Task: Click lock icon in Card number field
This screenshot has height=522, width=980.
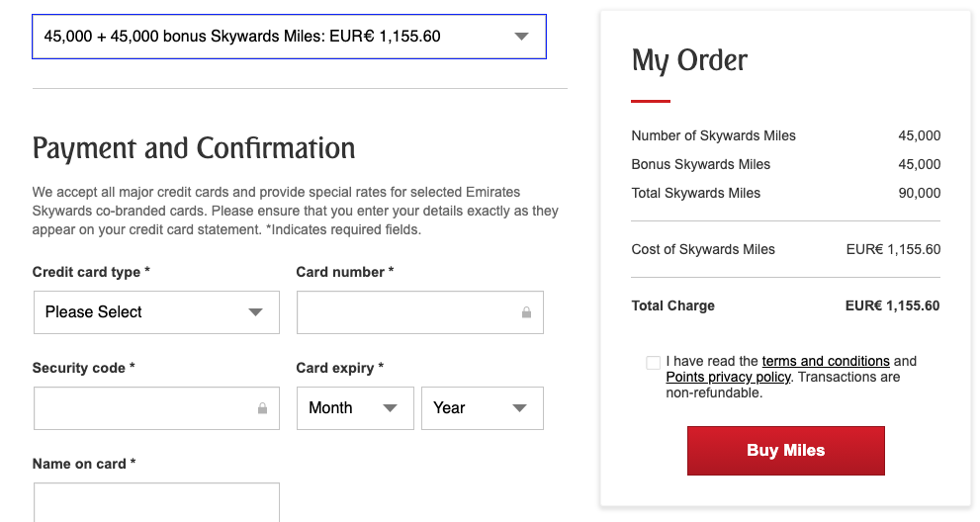Action: [x=526, y=312]
